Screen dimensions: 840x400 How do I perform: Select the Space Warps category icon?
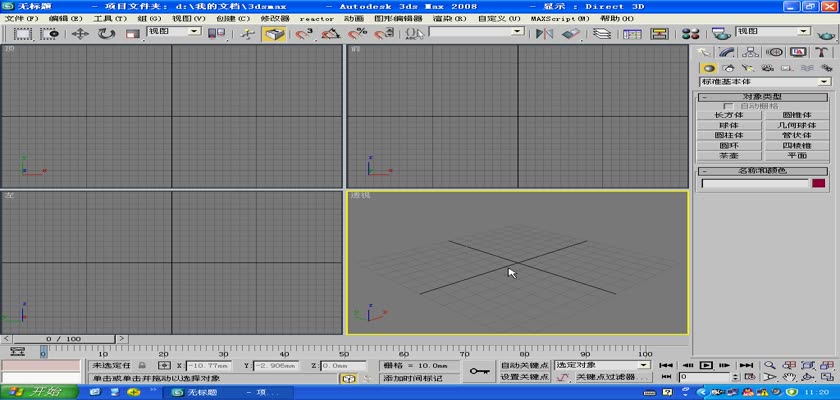[x=807, y=68]
